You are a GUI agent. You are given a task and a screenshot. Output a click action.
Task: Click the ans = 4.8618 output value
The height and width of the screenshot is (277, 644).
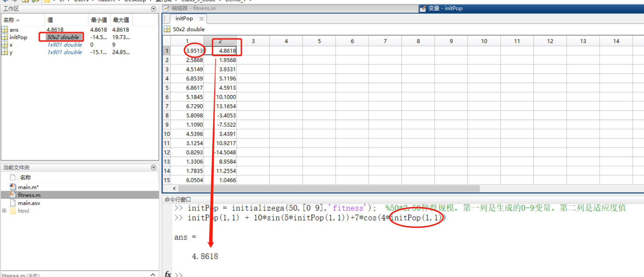pyautogui.click(x=205, y=256)
